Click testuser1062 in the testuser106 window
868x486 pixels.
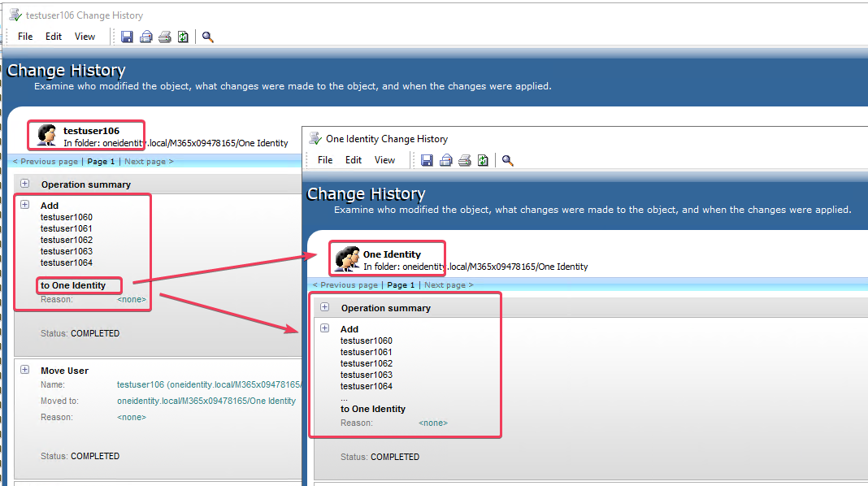[67, 240]
